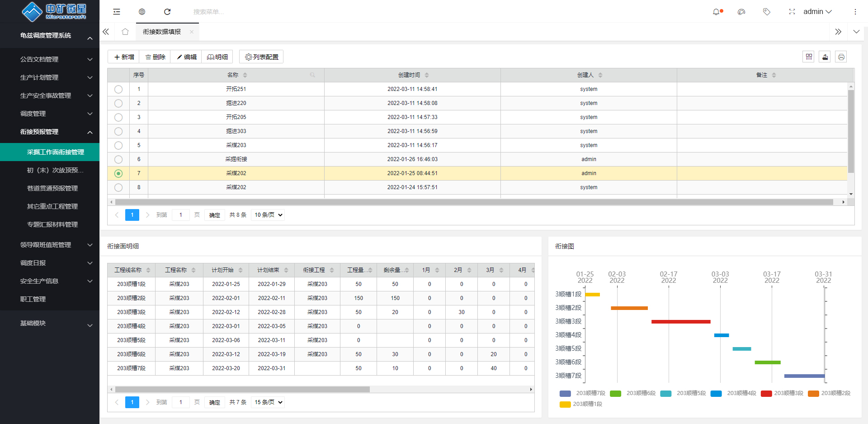Collapse 衔接预报管理 menu
868x424 pixels.
pyautogui.click(x=50, y=132)
